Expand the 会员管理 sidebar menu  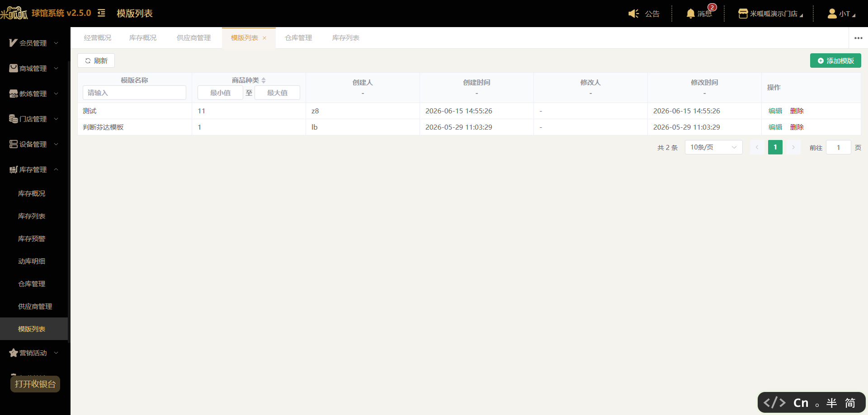click(34, 43)
